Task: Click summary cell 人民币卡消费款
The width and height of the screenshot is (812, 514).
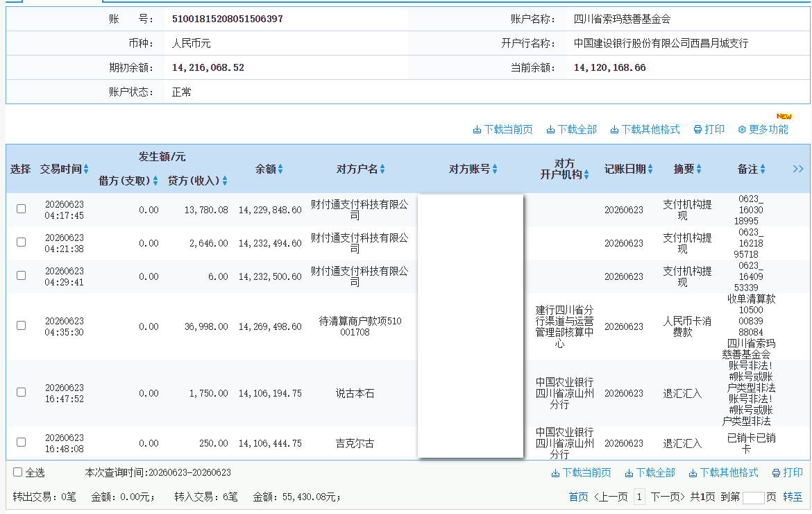Action: [x=687, y=326]
